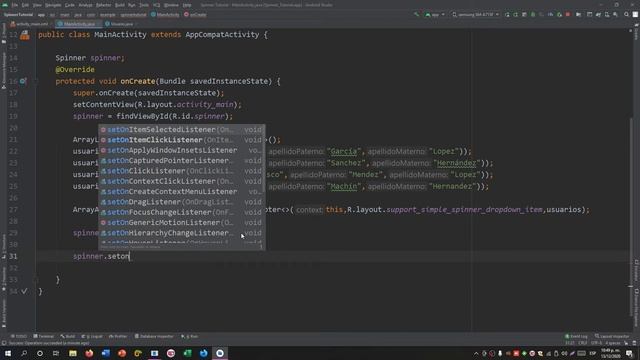This screenshot has width=640, height=360.
Task: Open the VCS menu
Action: pyautogui.click(x=157, y=5)
